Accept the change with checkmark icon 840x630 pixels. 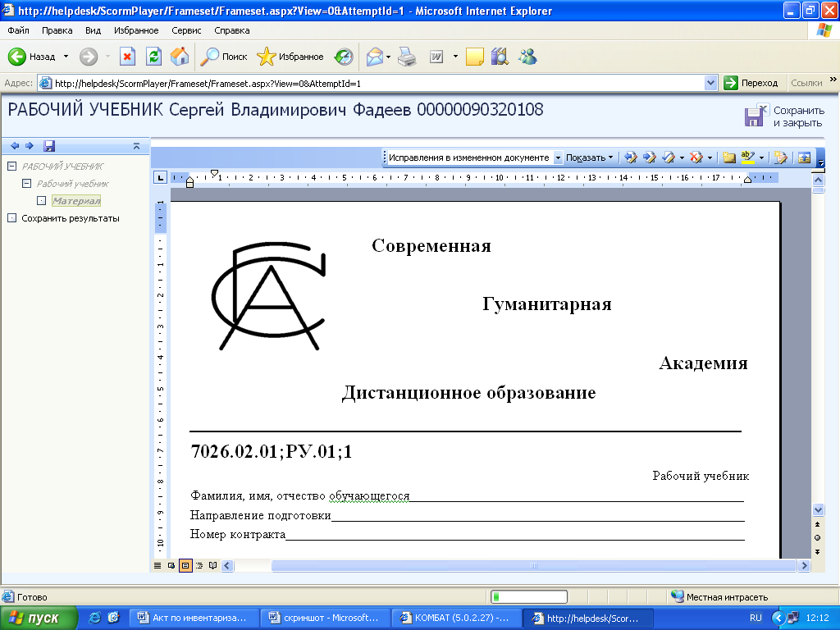668,157
